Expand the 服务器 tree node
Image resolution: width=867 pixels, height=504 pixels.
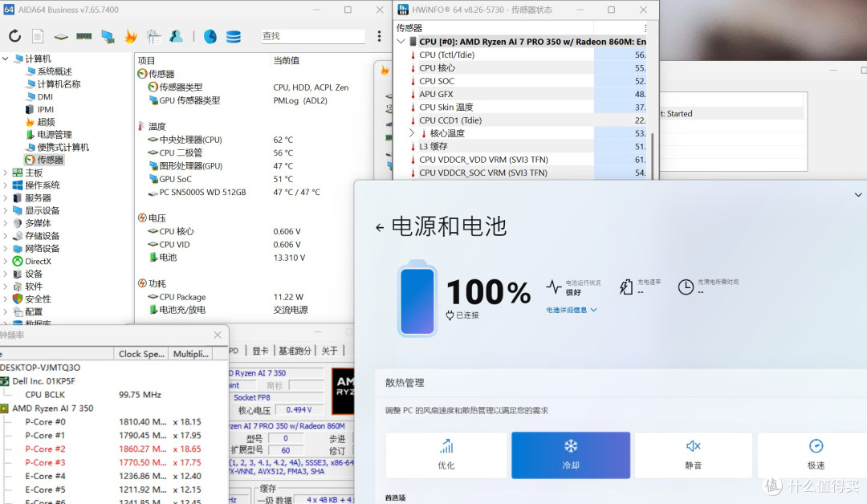pyautogui.click(x=6, y=198)
